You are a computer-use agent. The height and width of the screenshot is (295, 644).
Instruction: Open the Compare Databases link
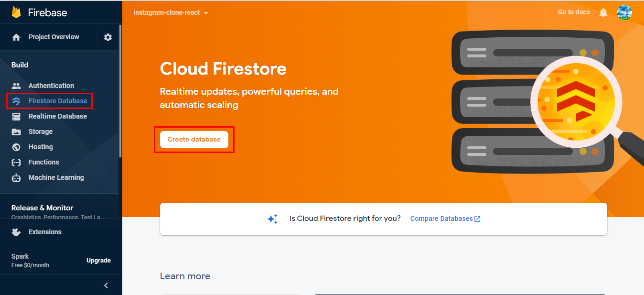click(441, 219)
